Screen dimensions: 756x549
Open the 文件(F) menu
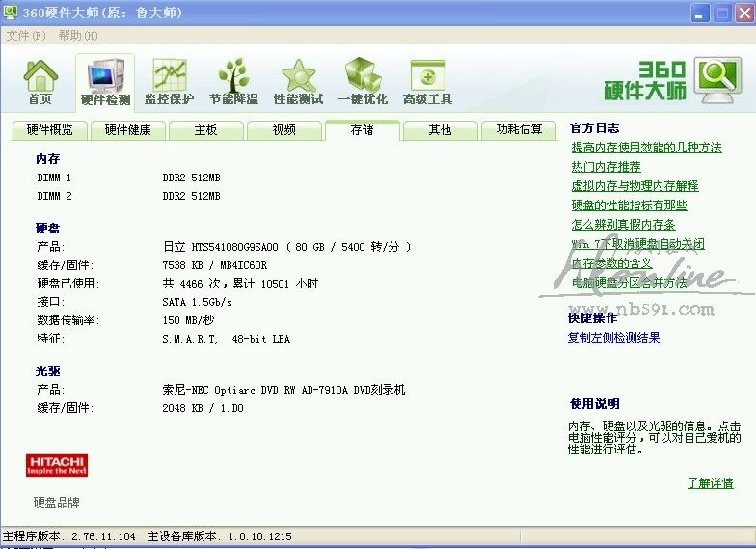pos(25,35)
